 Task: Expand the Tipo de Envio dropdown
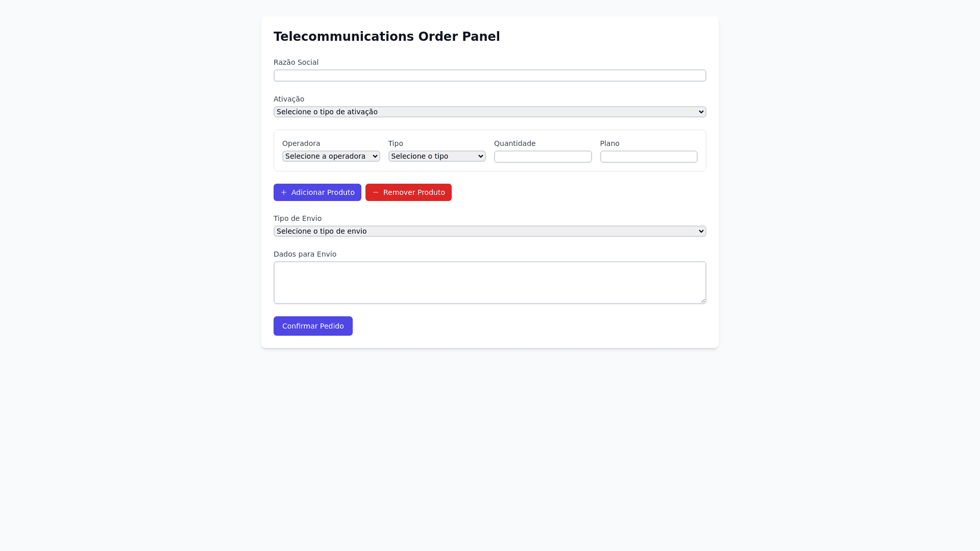click(489, 231)
